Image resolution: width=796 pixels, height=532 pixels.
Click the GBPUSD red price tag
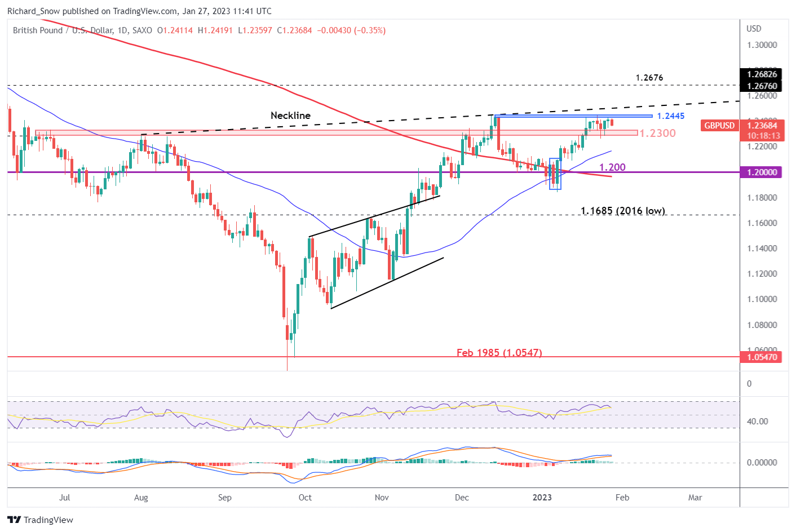click(x=719, y=126)
